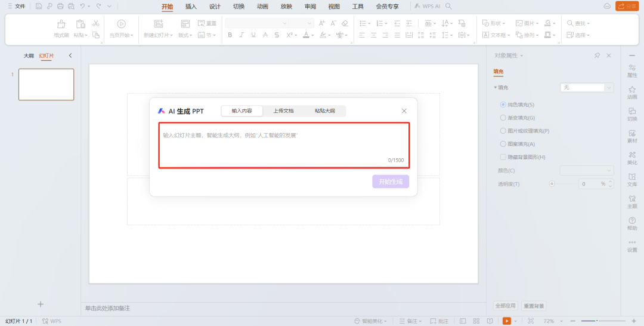
Task: Click the 全部应用 button
Action: (505, 306)
